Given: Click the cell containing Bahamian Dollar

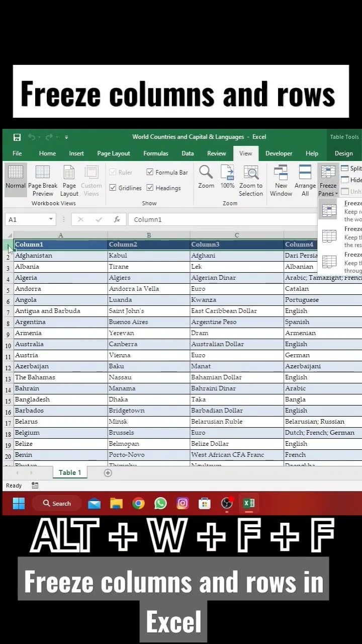Looking at the screenshot, I should (237, 377).
